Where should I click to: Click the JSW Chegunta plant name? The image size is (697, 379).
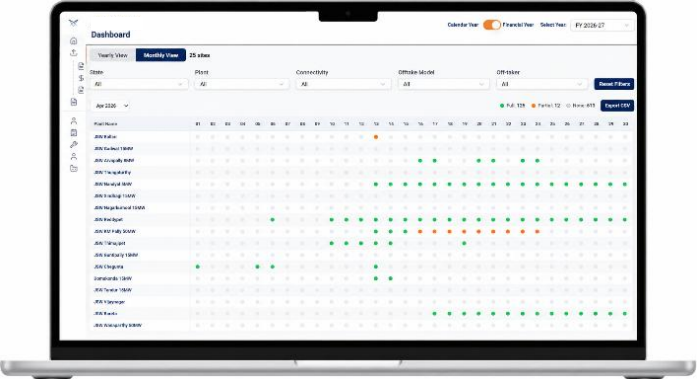108,267
